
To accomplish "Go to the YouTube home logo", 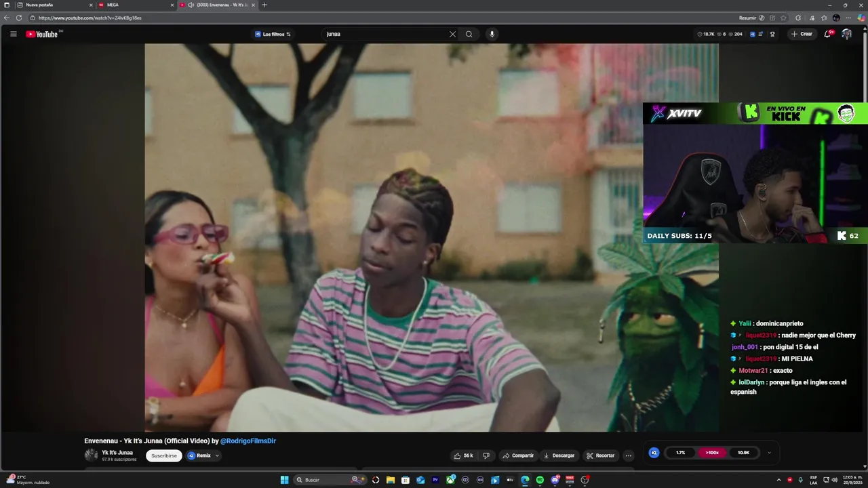I will coord(42,34).
